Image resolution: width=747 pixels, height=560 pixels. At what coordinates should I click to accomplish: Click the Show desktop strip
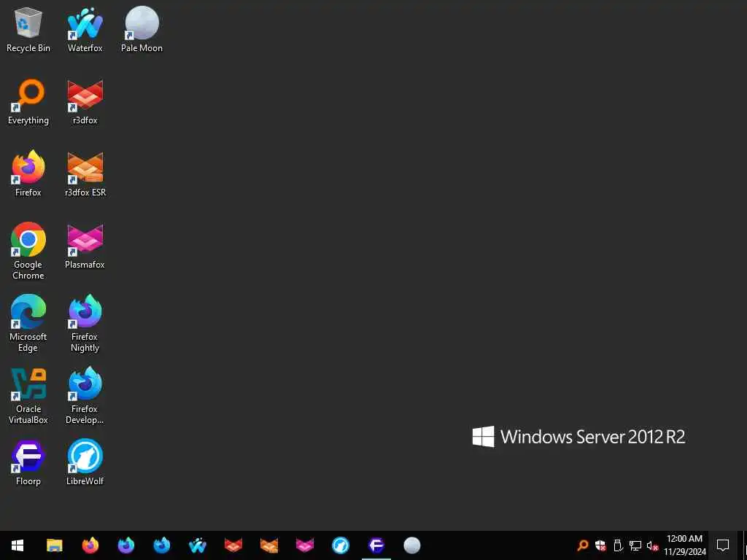tap(743, 545)
